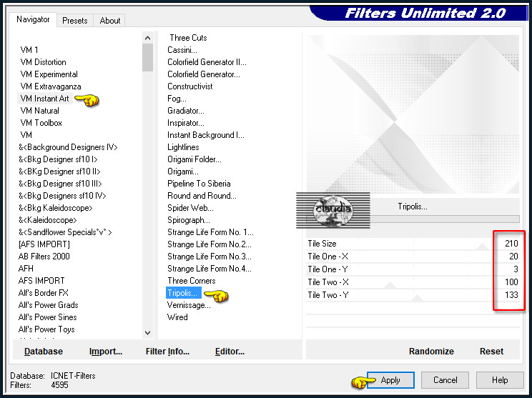Choose Colorfield Generator II... filter
Screen dimensions: 532x398
(x=207, y=62)
